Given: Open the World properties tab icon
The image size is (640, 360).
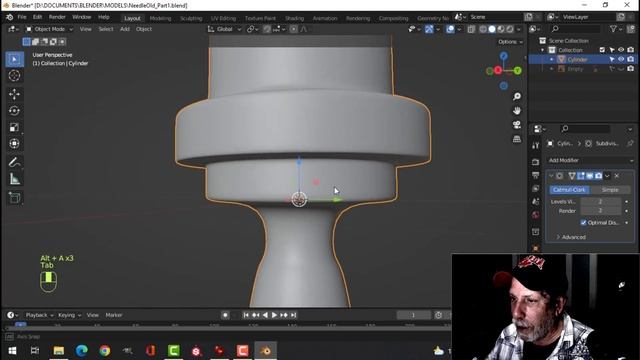Looking at the screenshot, I should coord(536,215).
